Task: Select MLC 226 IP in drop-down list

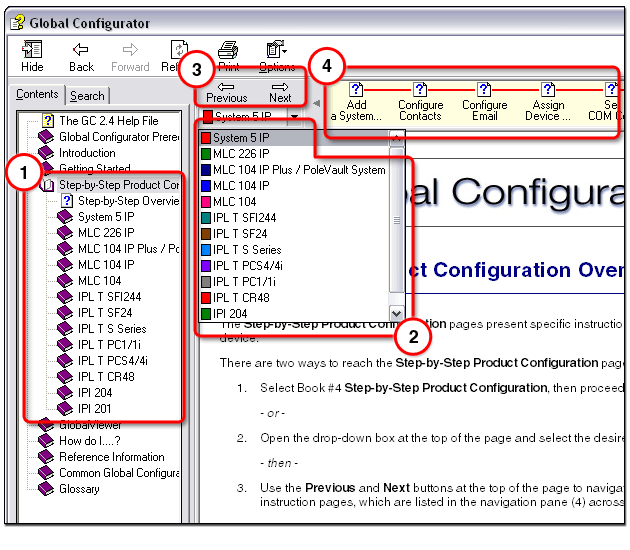Action: point(241,154)
